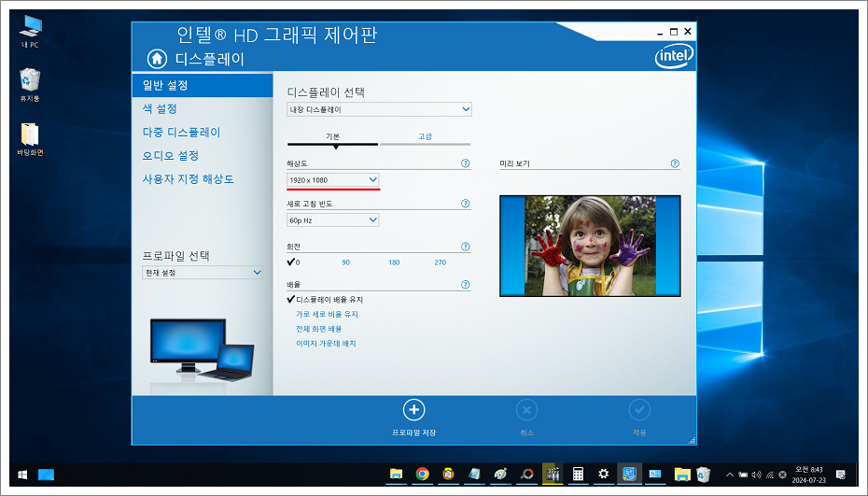868x496 pixels.
Task: Select 디스플레이 배율 유지 option
Action: click(325, 299)
